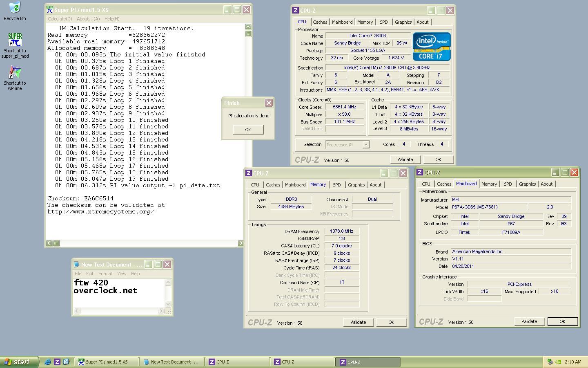Click Notepad horizontal scrollbar right arrow
The width and height of the screenshot is (588, 368).
(161, 311)
